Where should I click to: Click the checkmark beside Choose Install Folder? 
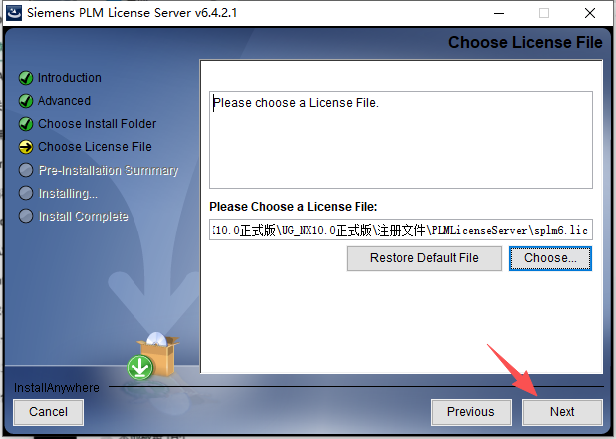[x=26, y=124]
